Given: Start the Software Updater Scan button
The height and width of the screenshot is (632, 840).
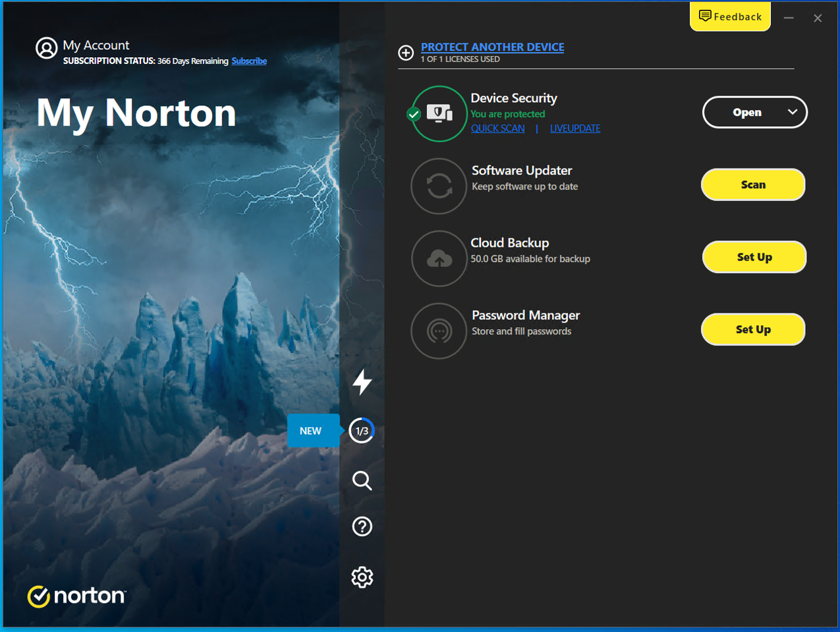Looking at the screenshot, I should [753, 185].
